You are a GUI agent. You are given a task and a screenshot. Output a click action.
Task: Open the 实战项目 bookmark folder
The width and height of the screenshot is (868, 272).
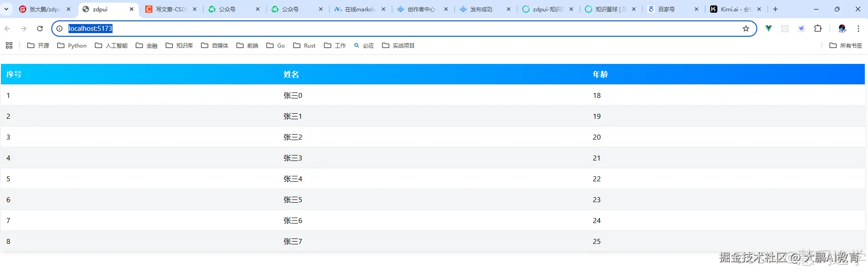398,45
